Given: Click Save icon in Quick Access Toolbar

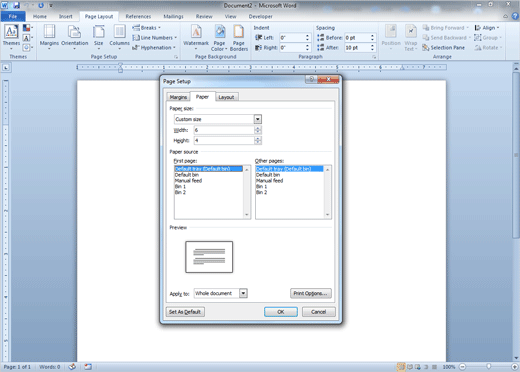Looking at the screenshot, I should pos(16,5).
